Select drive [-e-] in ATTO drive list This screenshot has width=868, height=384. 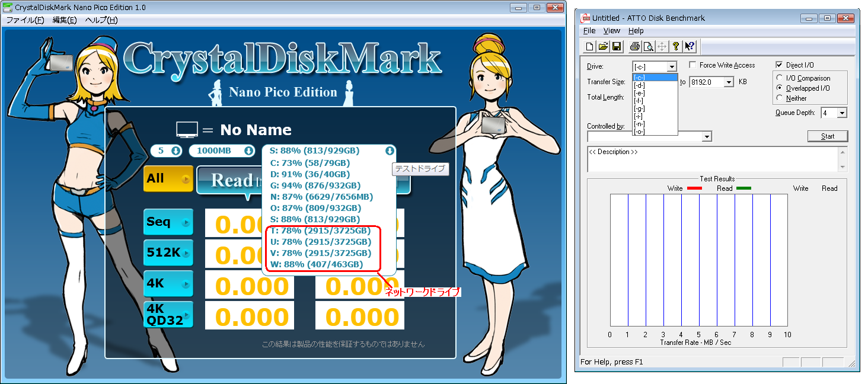(655, 93)
